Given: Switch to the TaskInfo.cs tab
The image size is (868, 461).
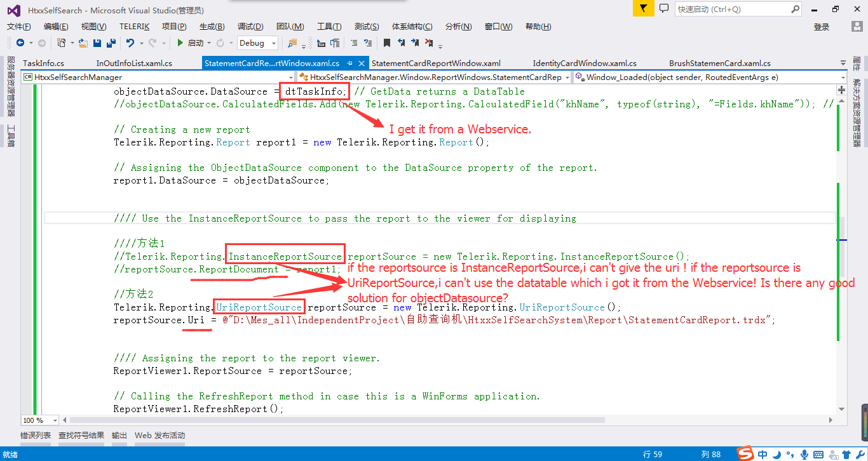Looking at the screenshot, I should (43, 63).
